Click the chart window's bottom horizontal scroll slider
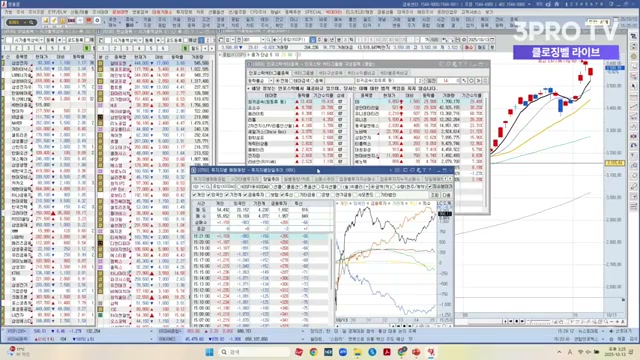640x360 pixels. tap(539, 322)
